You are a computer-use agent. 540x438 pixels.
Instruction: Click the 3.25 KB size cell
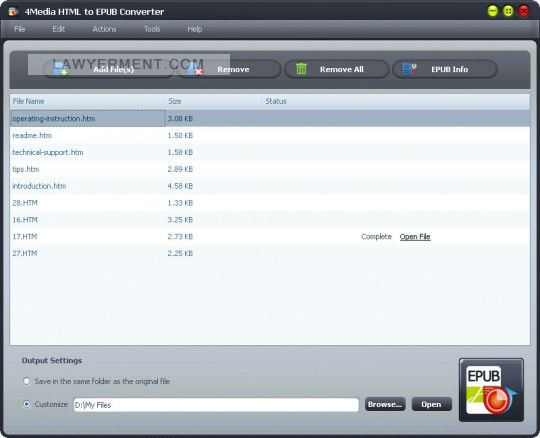180,220
